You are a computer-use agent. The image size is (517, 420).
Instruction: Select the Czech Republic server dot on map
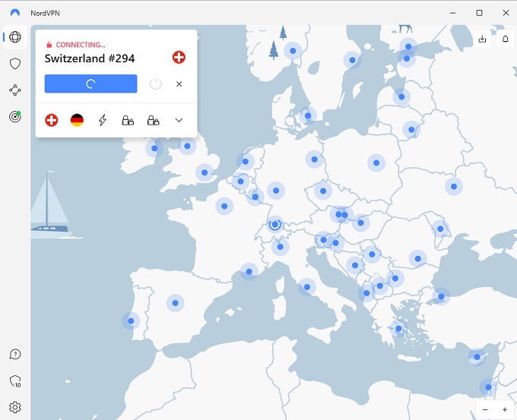[x=323, y=191]
